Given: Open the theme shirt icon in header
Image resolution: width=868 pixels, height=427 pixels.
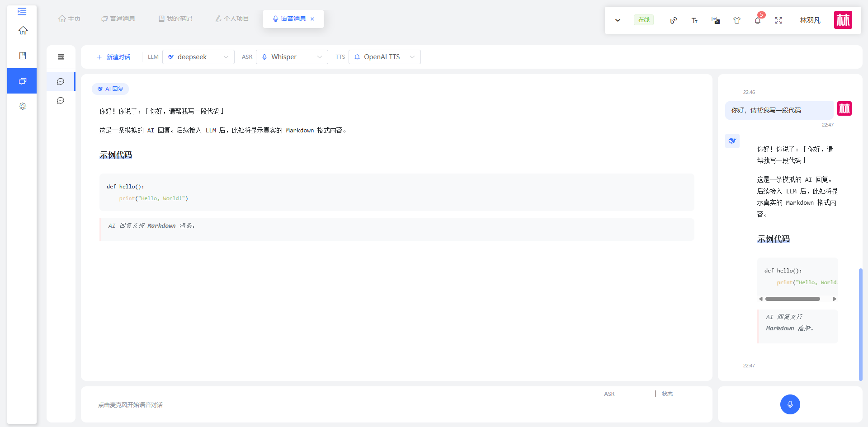Looking at the screenshot, I should tap(737, 20).
